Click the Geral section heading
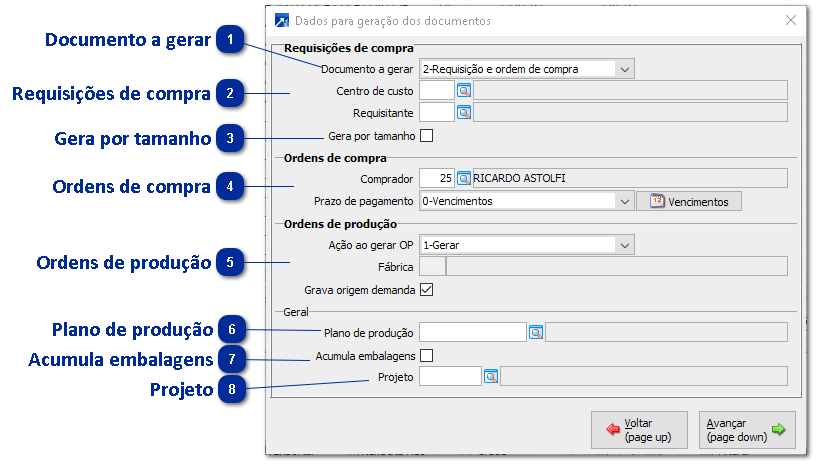Image resolution: width=830 pixels, height=471 pixels. coord(296,312)
